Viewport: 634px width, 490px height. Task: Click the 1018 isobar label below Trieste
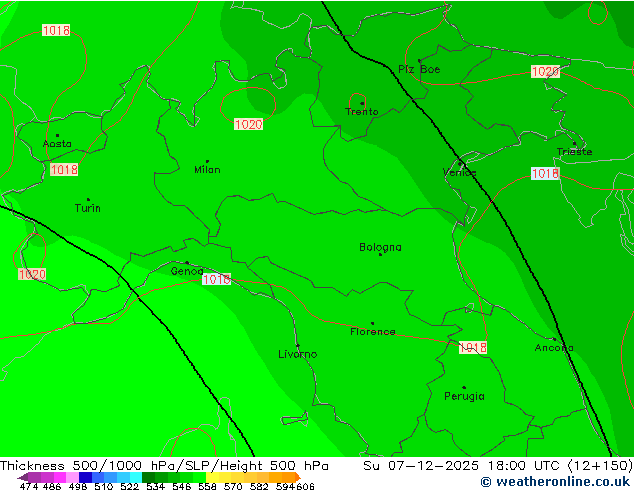[545, 173]
